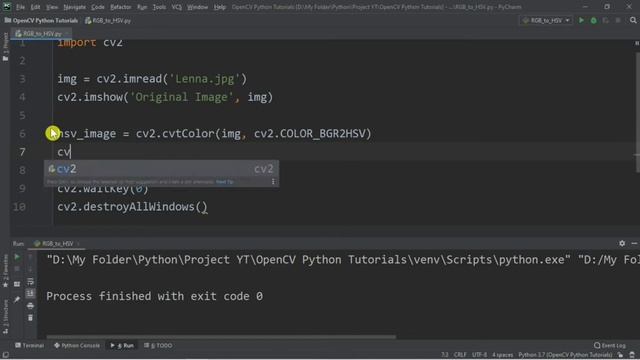Open UTF-8 encoding selector in status bar
This screenshot has height=360, width=640.
[479, 355]
